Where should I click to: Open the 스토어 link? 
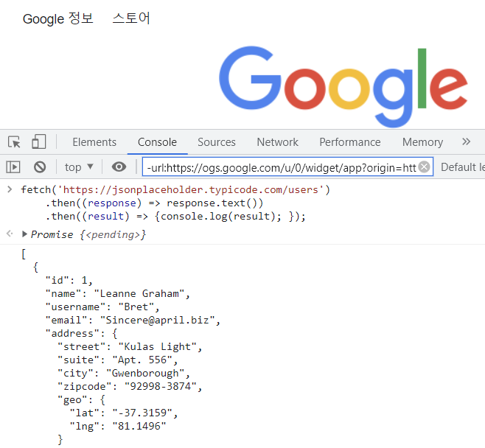(x=131, y=18)
